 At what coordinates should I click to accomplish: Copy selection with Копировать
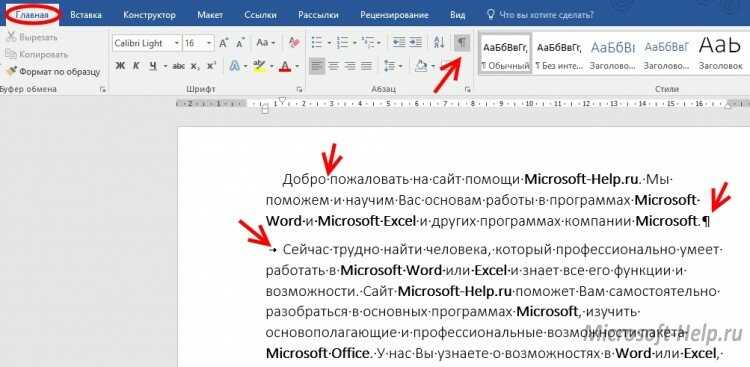tap(37, 55)
